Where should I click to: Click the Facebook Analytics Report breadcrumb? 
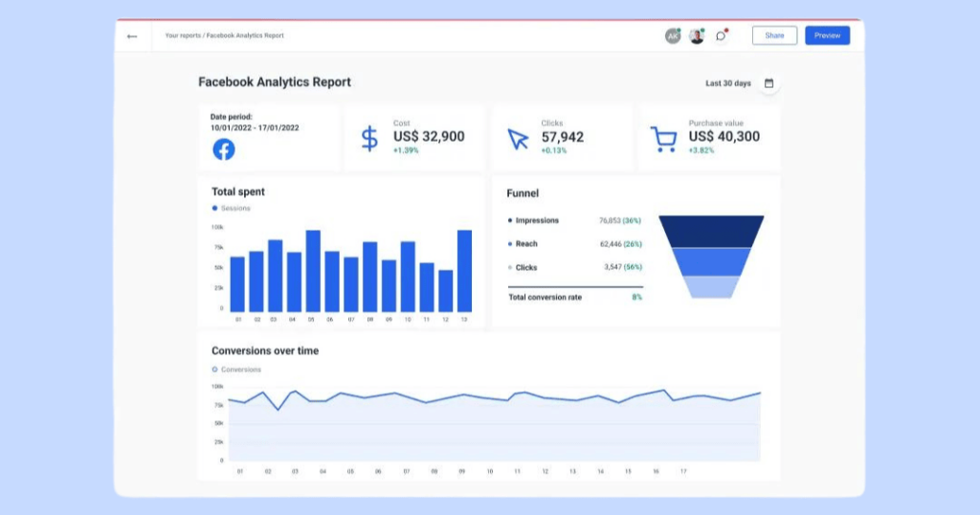245,35
